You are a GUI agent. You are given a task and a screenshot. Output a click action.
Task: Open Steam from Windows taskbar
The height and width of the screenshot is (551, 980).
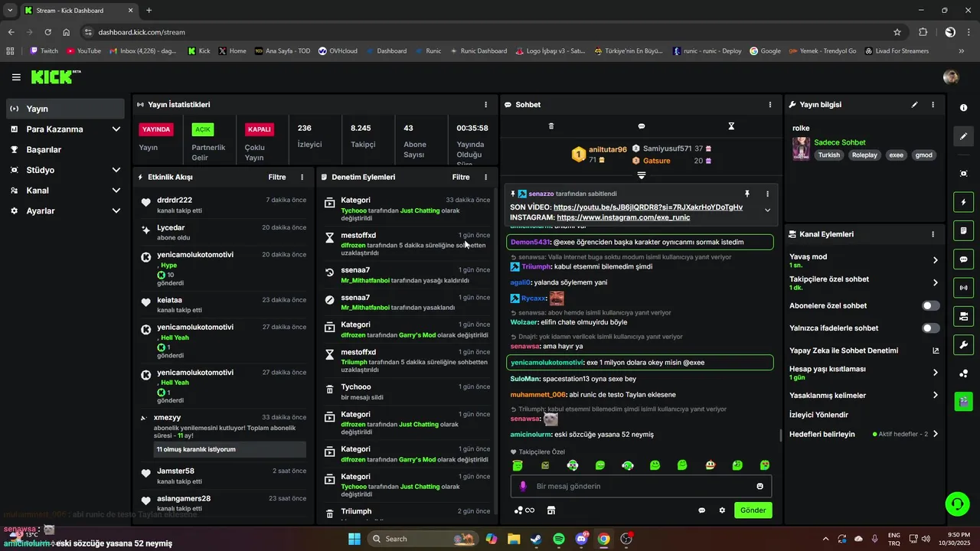pos(536,539)
